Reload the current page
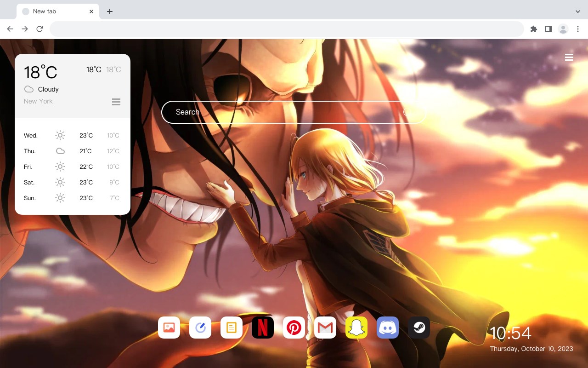 point(40,29)
